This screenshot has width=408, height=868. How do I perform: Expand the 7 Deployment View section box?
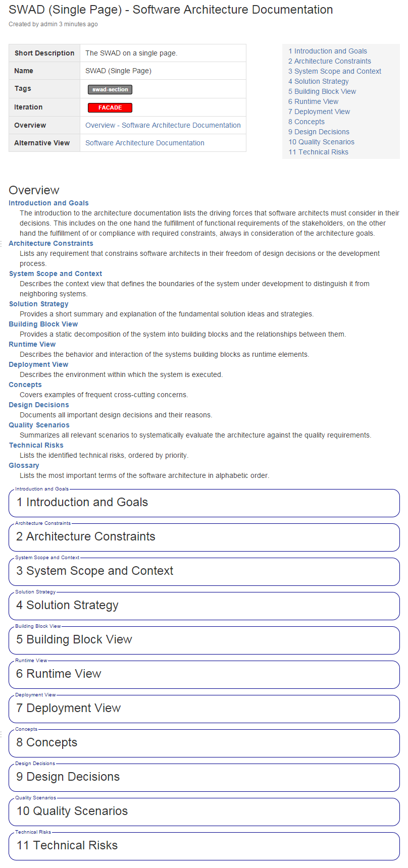coord(69,708)
